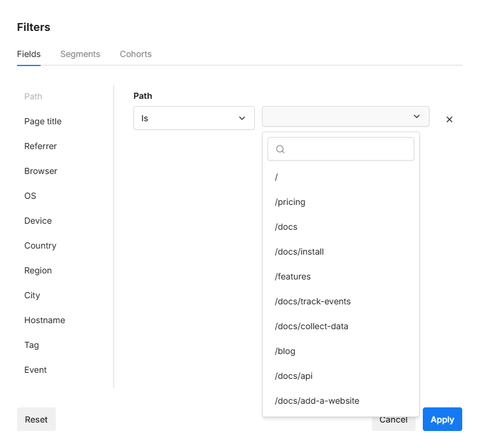Choose /docs/add-a-website from the list
Screen dimensions: 478x448
point(317,401)
